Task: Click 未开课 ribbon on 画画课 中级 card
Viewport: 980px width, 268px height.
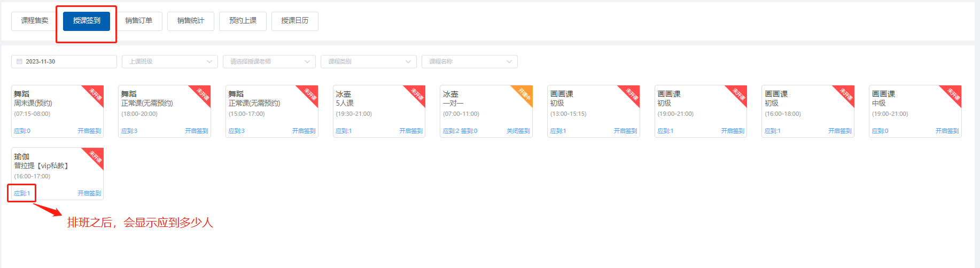Action: coord(953,94)
